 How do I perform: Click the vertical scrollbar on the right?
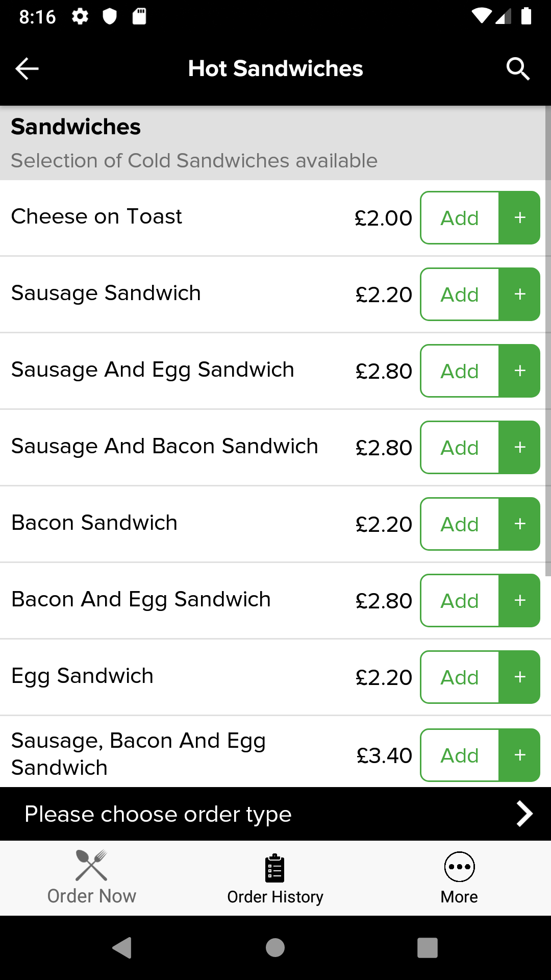548,341
